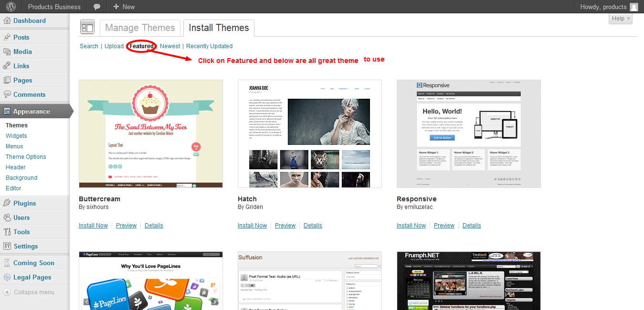The height and width of the screenshot is (310, 644).
Task: Open the Howdy, products account menu
Action: [x=609, y=7]
